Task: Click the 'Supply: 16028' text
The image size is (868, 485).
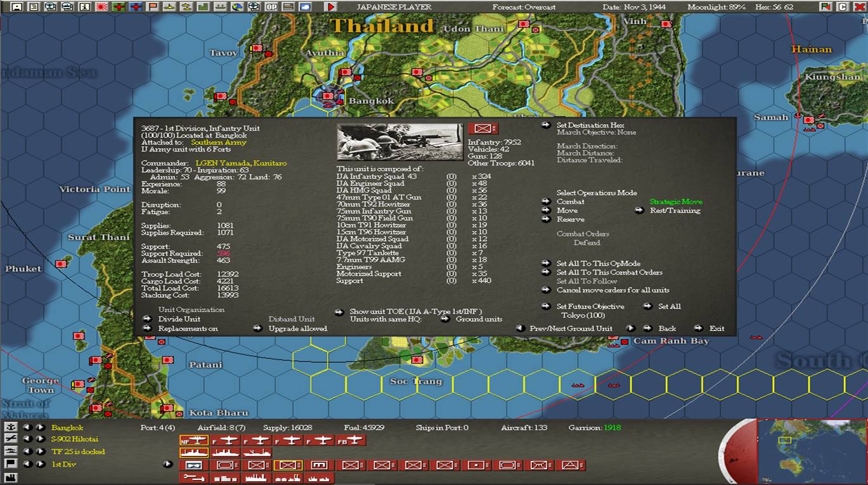Action: [288, 428]
